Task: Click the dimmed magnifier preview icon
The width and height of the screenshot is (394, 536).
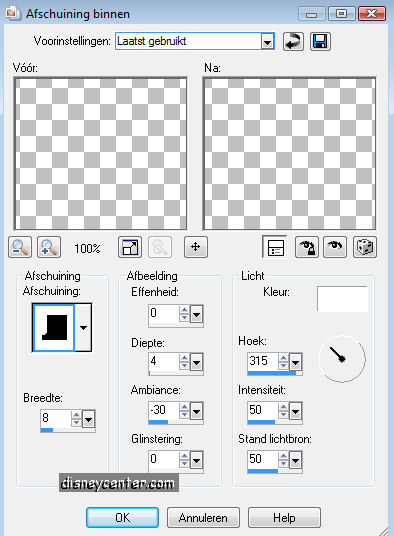Action: point(160,247)
